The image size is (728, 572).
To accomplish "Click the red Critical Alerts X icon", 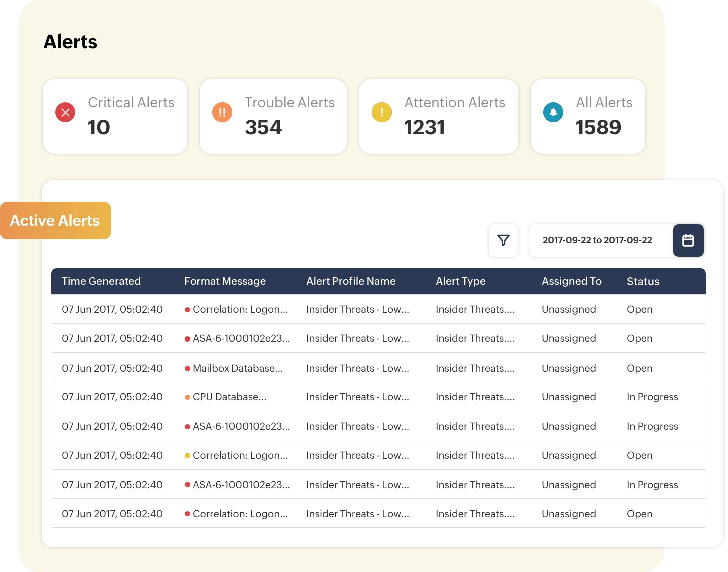I will coord(65,112).
